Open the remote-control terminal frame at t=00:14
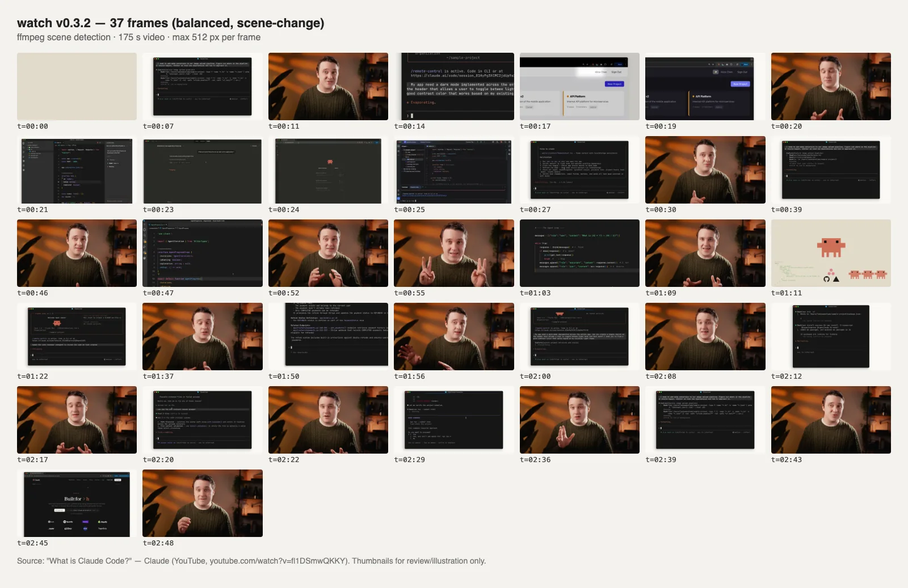This screenshot has height=588, width=908. pyautogui.click(x=454, y=86)
